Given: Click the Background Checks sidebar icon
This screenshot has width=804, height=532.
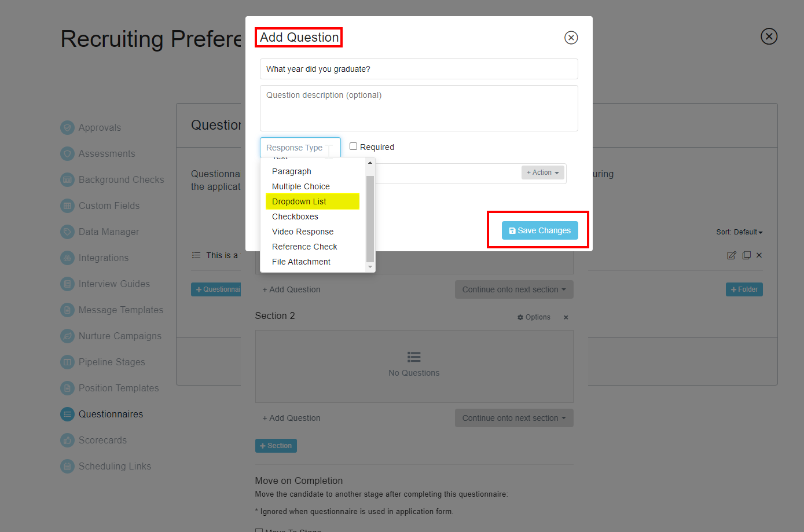Looking at the screenshot, I should (67, 179).
